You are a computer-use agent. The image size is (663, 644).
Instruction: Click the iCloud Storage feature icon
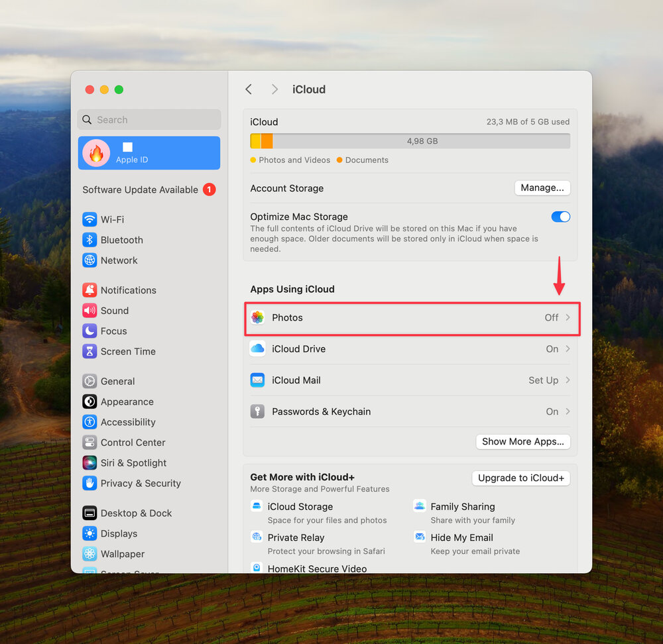pos(257,506)
